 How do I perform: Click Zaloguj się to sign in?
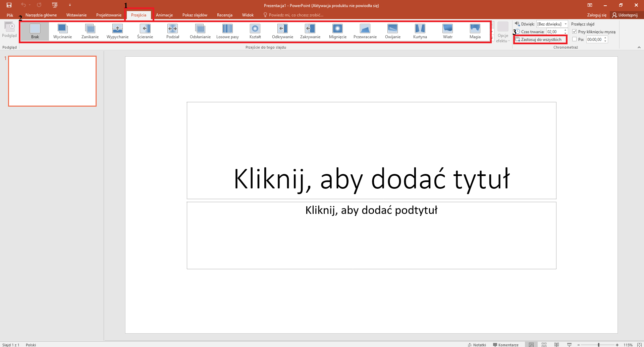point(597,15)
